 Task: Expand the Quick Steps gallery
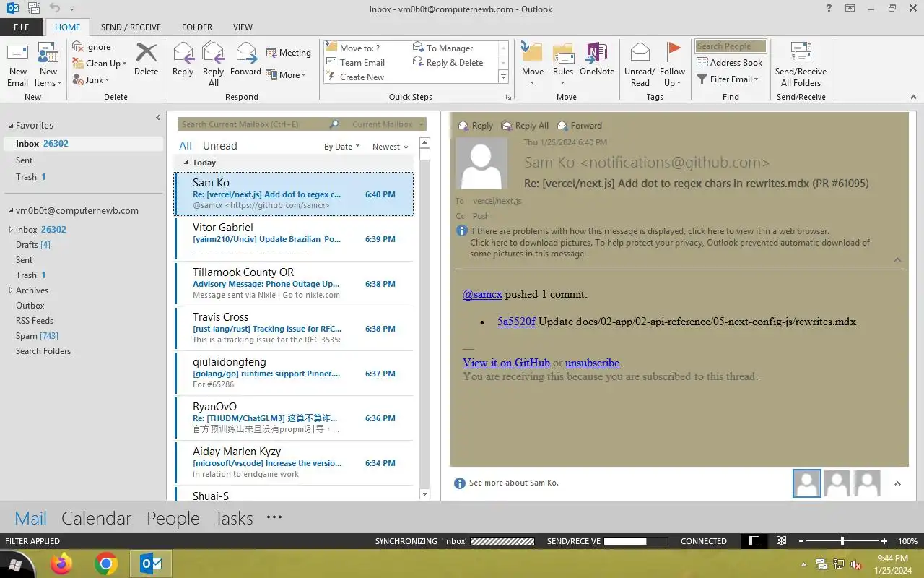(x=503, y=77)
